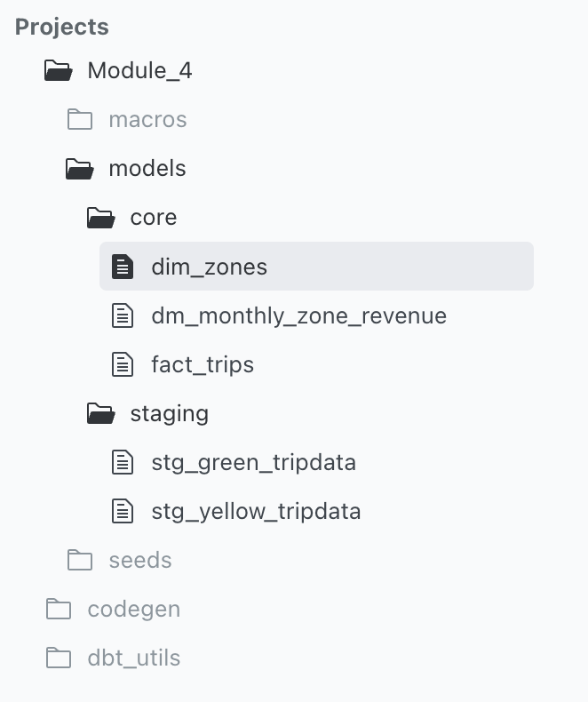588x702 pixels.
Task: Collapse the staging folder icon
Action: [x=100, y=413]
